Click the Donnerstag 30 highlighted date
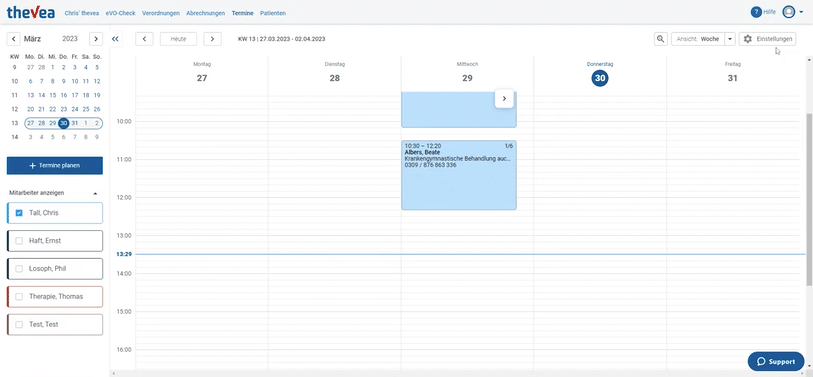Image resolution: width=813 pixels, height=377 pixels. [x=600, y=78]
